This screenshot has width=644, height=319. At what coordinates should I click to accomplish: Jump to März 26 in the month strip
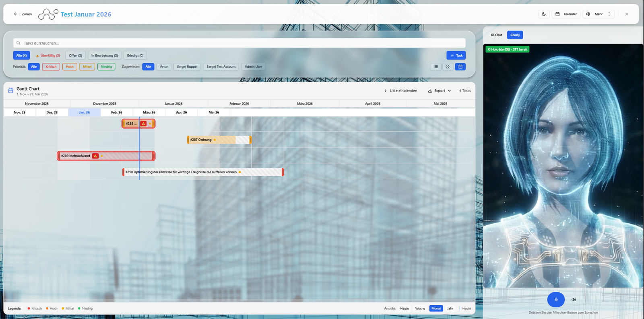pos(149,112)
